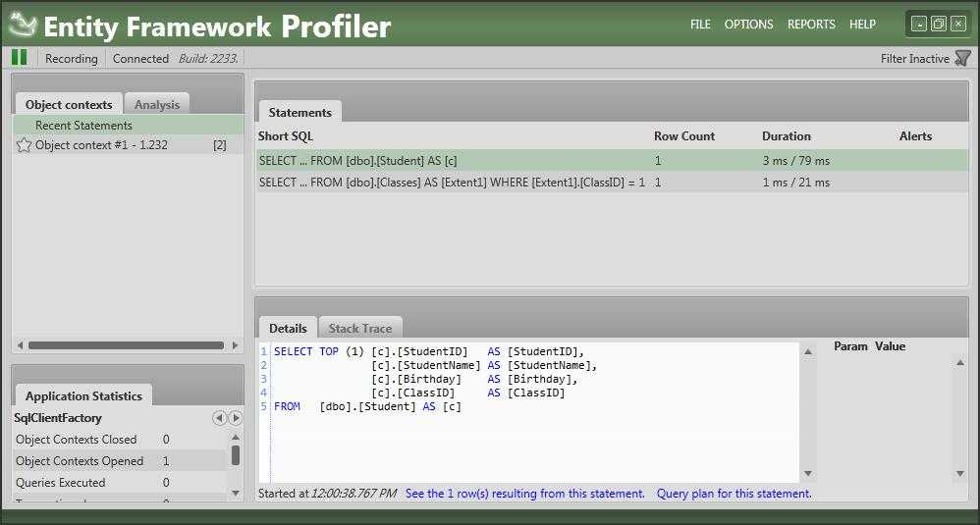980x525 pixels.
Task: Click right arrow of contexts horizontal scrollbar
Action: (x=235, y=345)
